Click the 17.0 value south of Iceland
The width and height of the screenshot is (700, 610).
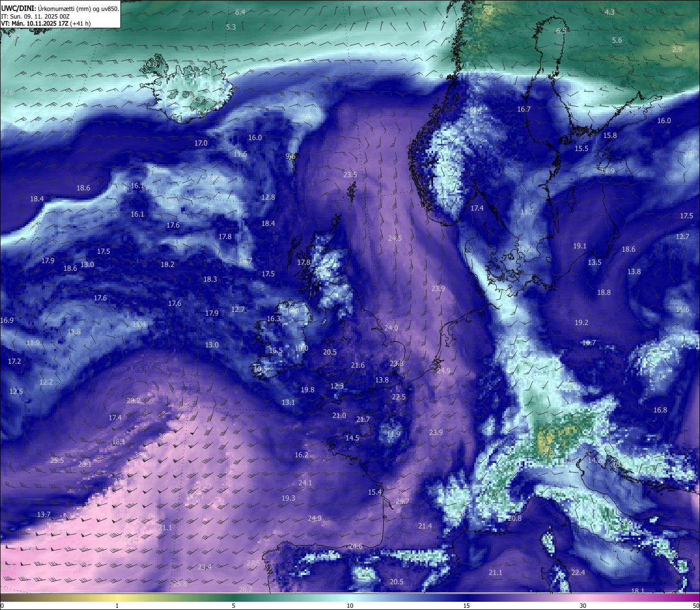pos(201,143)
